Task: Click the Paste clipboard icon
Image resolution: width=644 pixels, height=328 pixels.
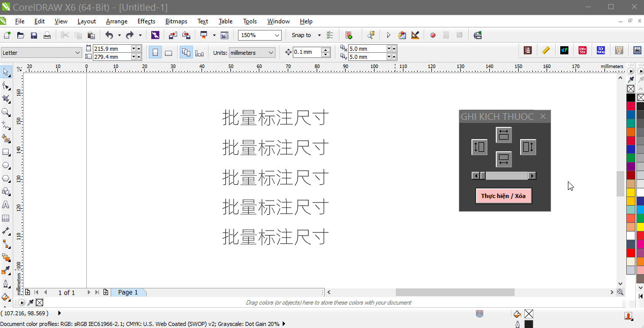Action: 91,35
